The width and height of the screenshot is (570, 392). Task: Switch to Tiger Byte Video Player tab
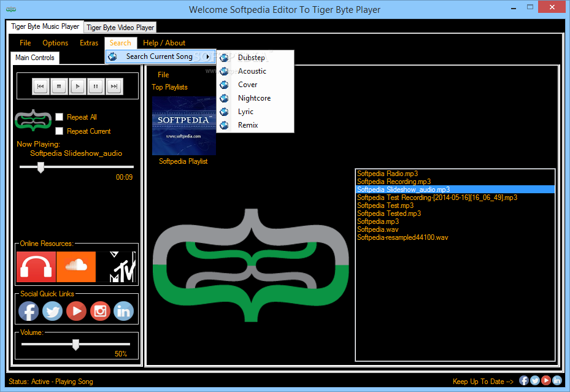pos(120,27)
